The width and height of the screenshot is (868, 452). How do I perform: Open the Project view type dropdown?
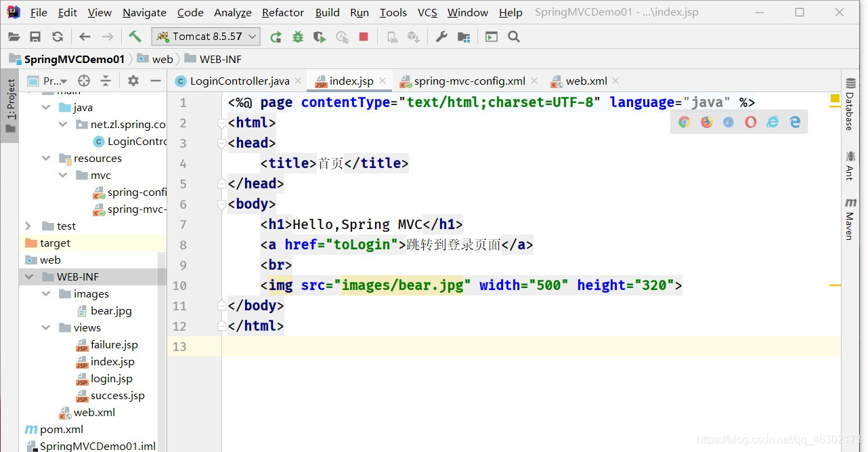(47, 81)
